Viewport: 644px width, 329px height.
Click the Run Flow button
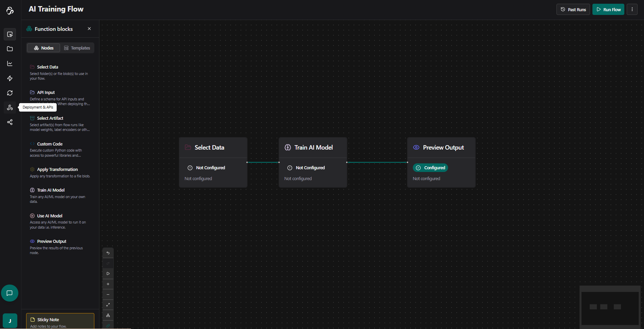[608, 9]
